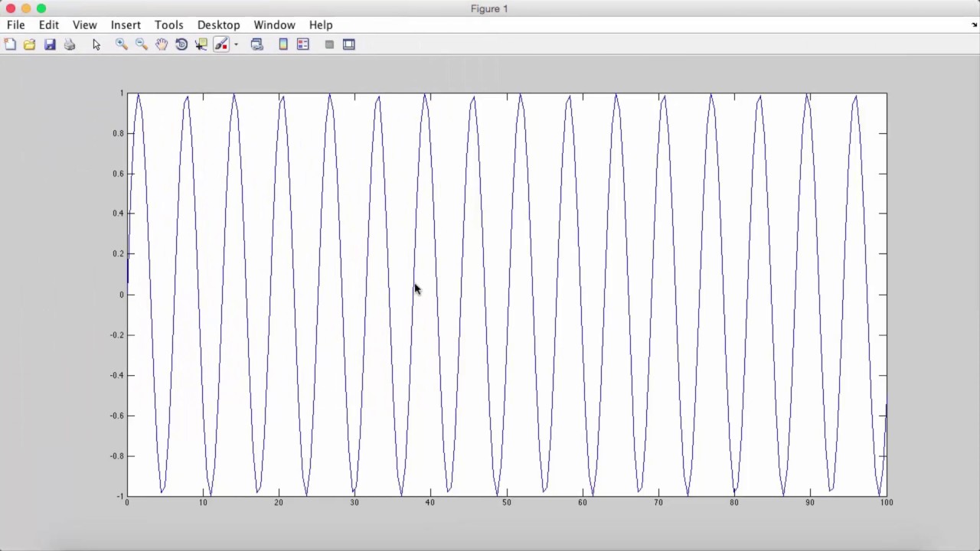Maximize Figure 1 with the green button
This screenshot has width=980, height=551.
[x=41, y=8]
